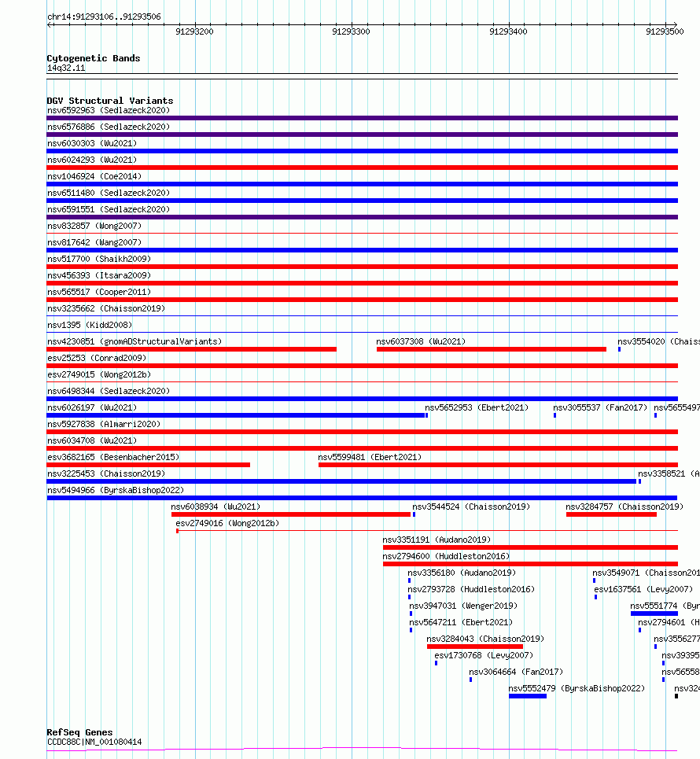Screen dimensions: 700x759
Task: Open nsv3284043 (Chaisson2019) variant
Action: tap(485, 639)
